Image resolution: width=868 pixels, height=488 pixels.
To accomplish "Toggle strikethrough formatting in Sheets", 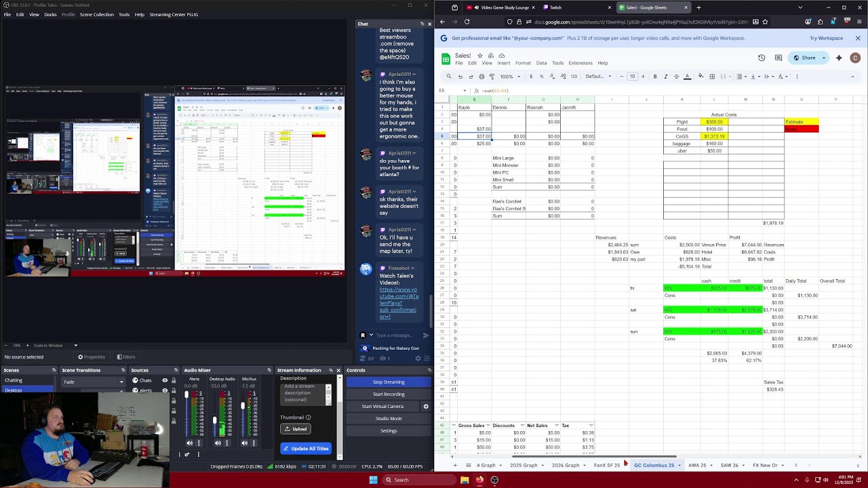I will [x=676, y=77].
